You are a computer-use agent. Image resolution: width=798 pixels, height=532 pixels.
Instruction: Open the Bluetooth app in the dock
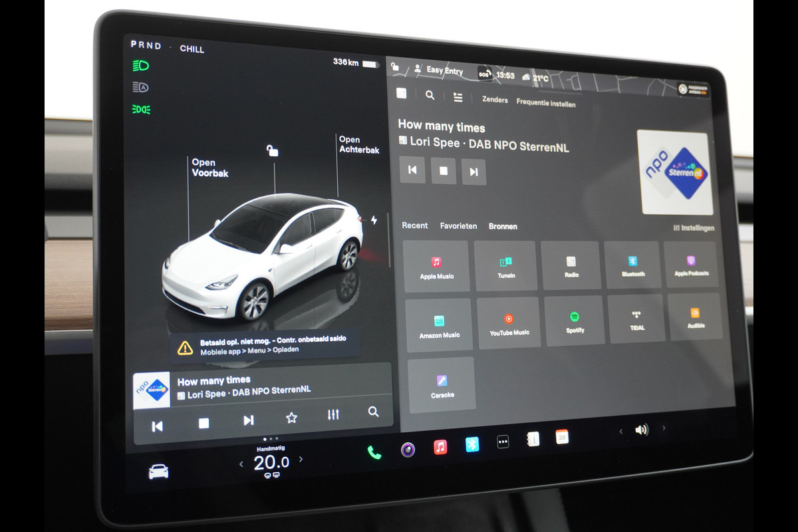(472, 444)
